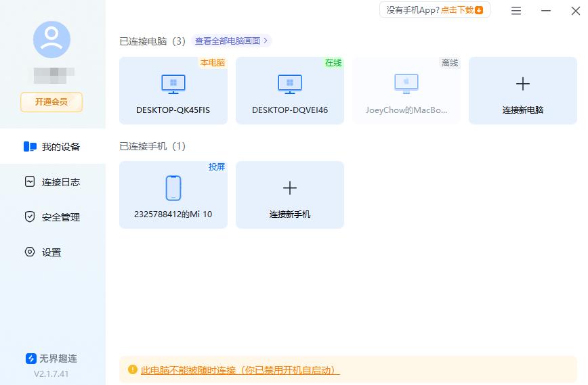Image resolution: width=588 pixels, height=385 pixels.
Task: Click the 已连接手机 (1) heading
Action: point(152,146)
